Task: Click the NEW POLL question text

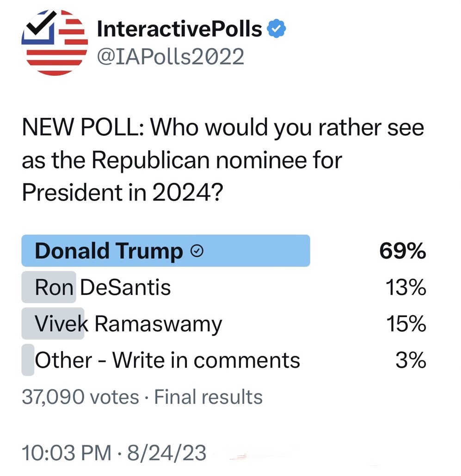Action: click(223, 160)
